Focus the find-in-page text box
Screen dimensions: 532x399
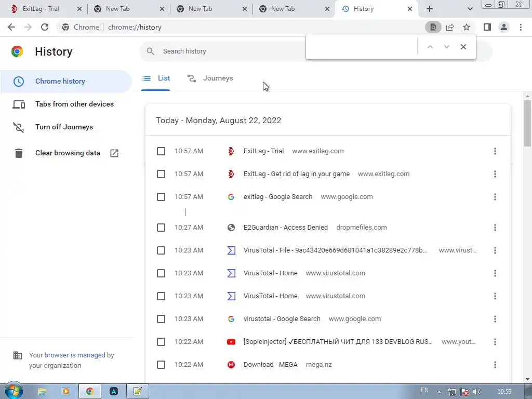362,47
